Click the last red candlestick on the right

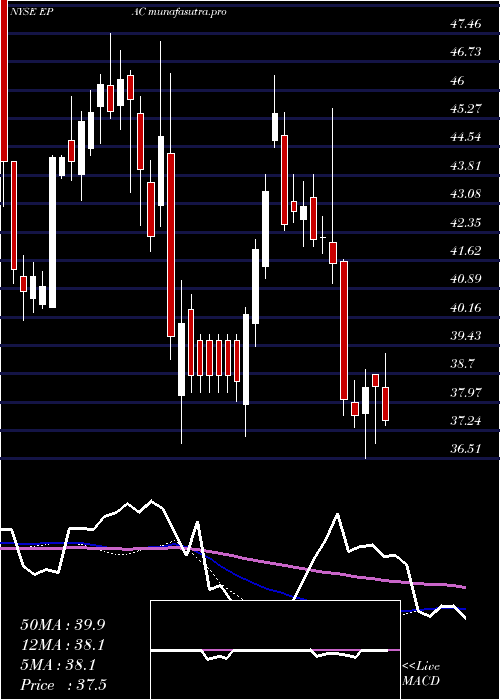pyautogui.click(x=386, y=404)
